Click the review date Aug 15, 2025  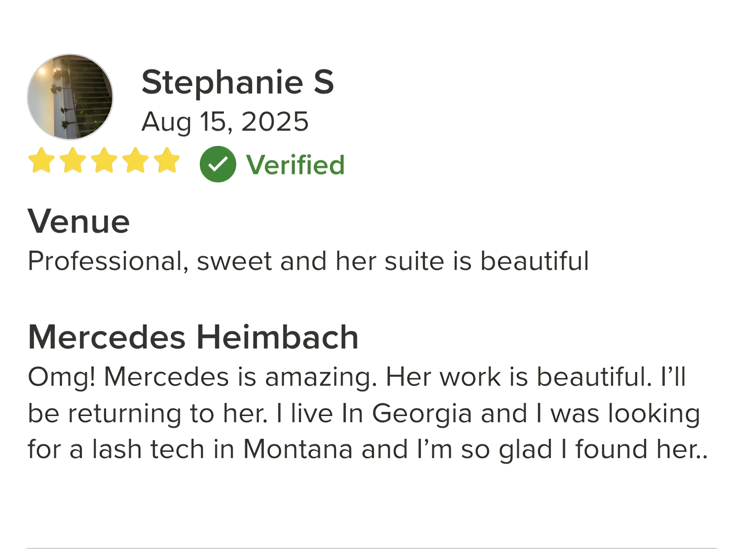click(x=225, y=122)
